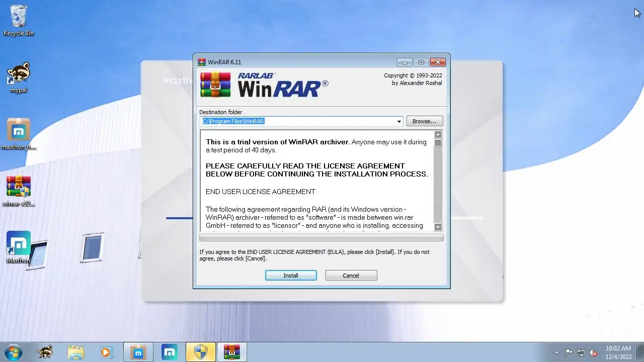Click Show desktop strip beside the clock
This screenshot has width=644, height=362.
coord(640,352)
